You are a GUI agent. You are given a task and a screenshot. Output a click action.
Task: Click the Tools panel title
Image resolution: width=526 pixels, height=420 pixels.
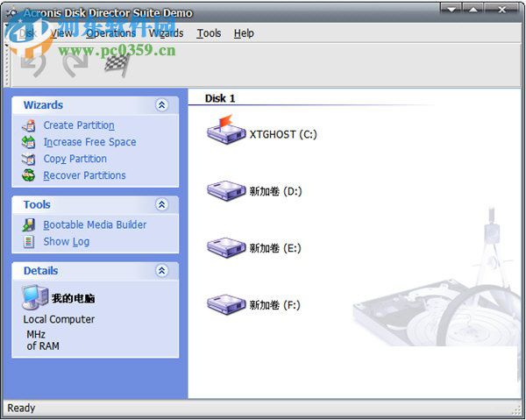(37, 204)
